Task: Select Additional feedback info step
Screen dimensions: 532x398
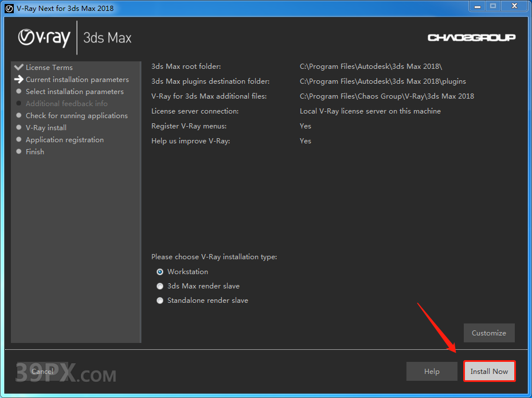Action: (x=66, y=103)
